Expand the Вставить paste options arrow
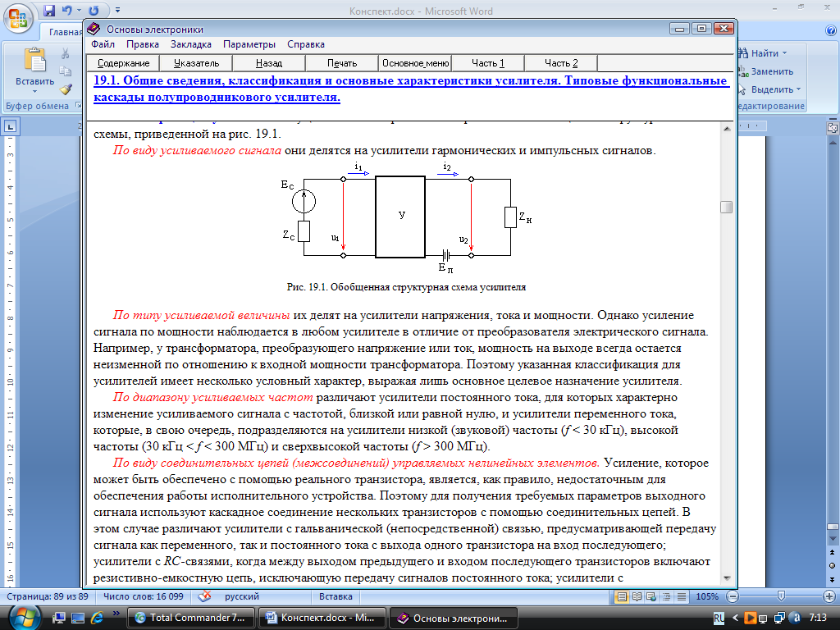The width and height of the screenshot is (840, 630). pyautogui.click(x=34, y=92)
